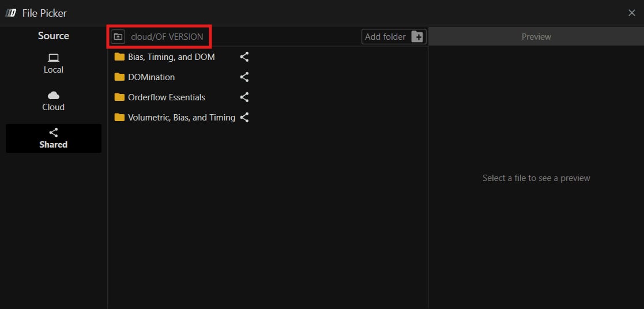This screenshot has height=309, width=644.
Task: Click the File Picker app logo icon
Action: coord(11,13)
